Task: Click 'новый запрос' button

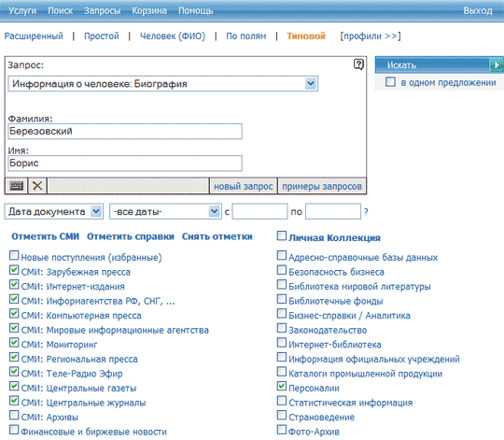Action: 244,186
